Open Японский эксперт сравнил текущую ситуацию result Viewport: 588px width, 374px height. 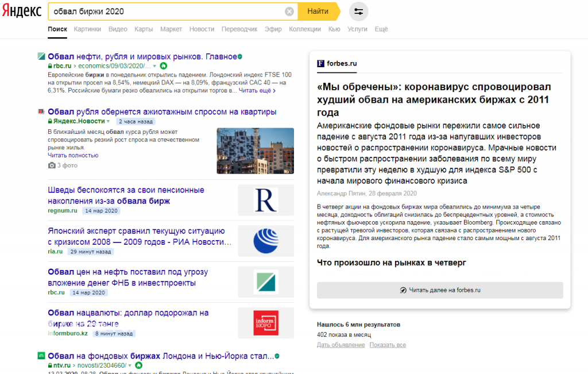point(140,236)
